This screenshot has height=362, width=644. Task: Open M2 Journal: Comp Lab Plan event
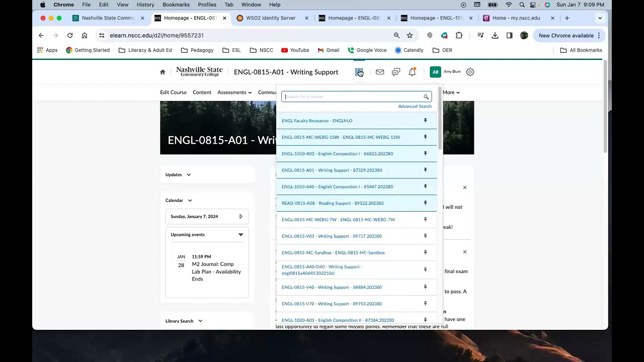point(216,271)
